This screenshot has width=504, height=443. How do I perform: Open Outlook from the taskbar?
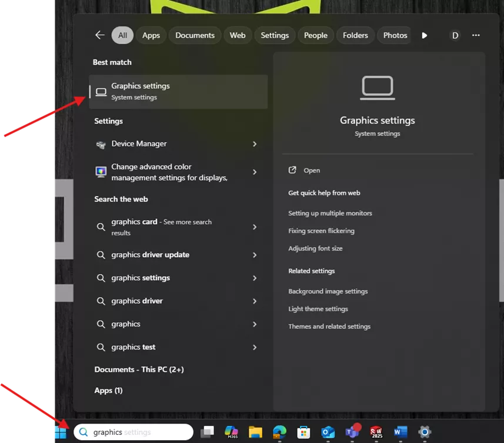[327, 432]
